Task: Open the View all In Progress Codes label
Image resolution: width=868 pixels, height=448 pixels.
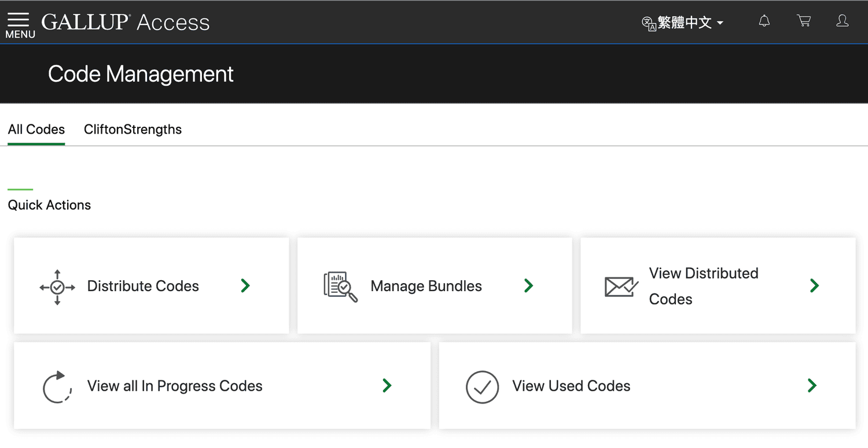Action: [x=175, y=386]
